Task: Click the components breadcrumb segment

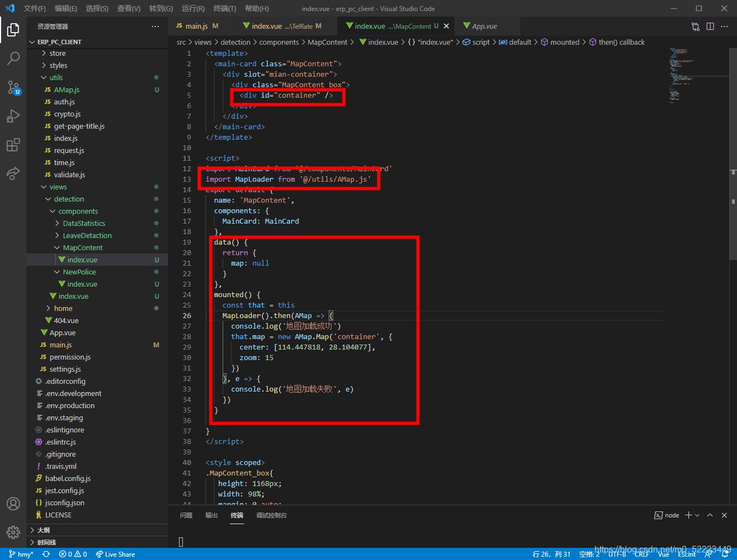Action: [279, 42]
